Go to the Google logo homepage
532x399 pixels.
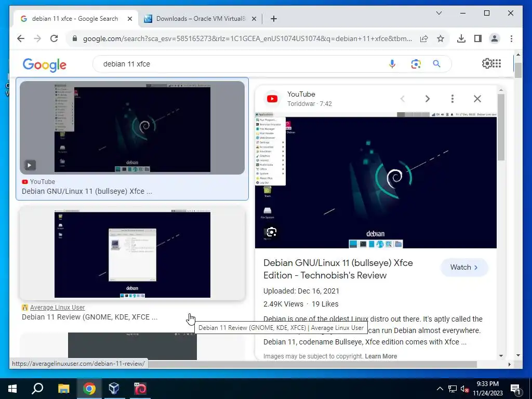pos(45,64)
